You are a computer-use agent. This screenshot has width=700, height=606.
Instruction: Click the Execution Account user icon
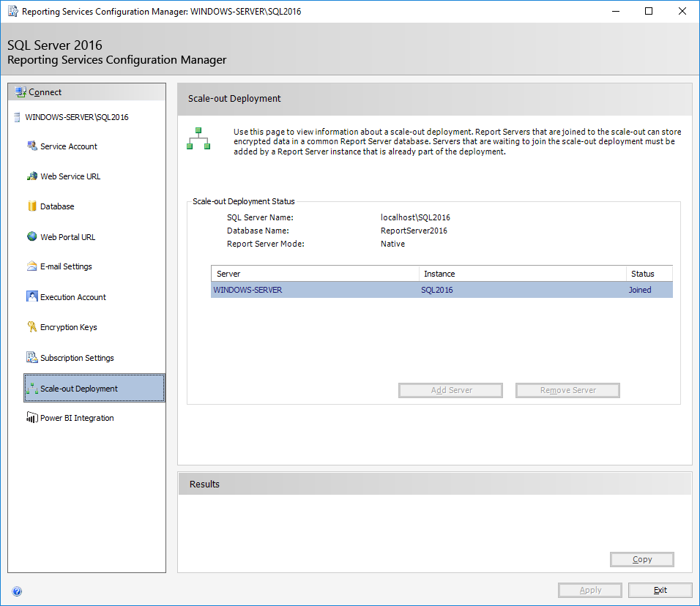point(32,296)
